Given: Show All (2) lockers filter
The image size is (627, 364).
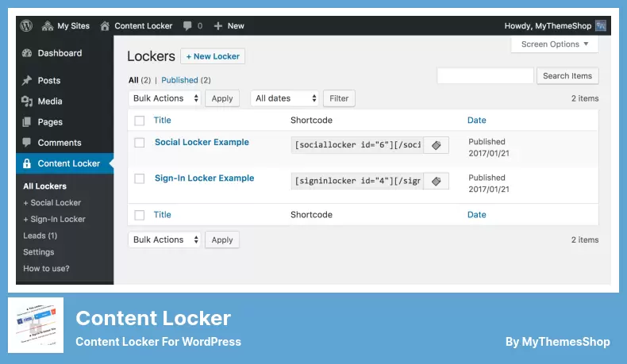Looking at the screenshot, I should [140, 80].
